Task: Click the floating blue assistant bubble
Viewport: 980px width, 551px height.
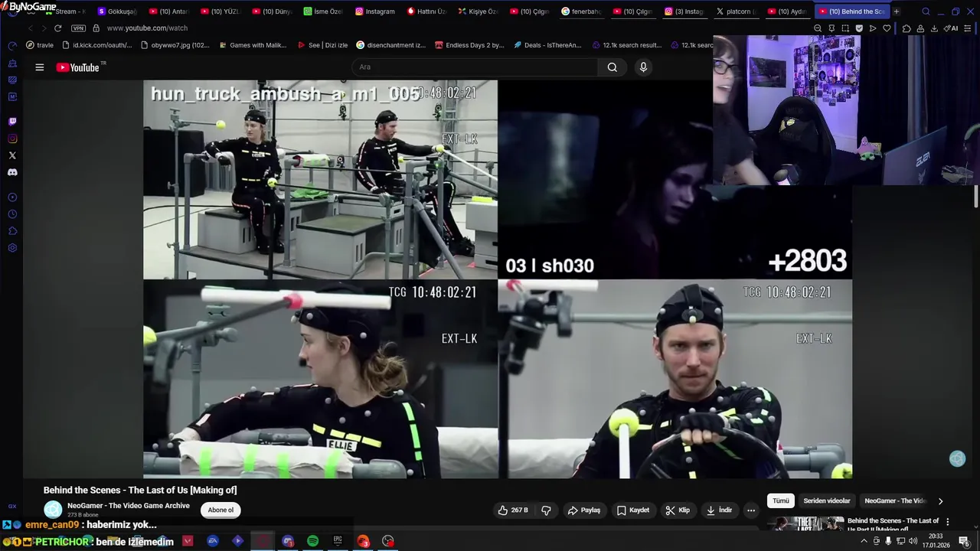Action: pyautogui.click(x=957, y=458)
